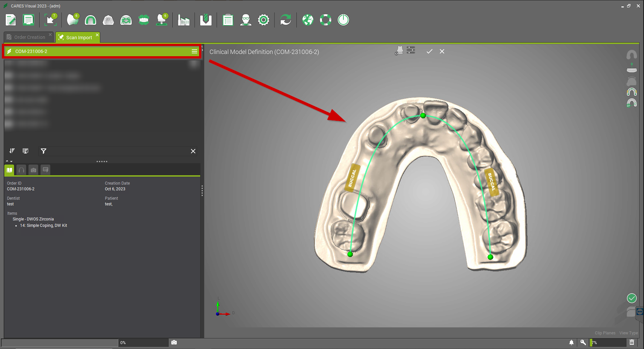Image resolution: width=644 pixels, height=349 pixels.
Task: Open the settings gear icon
Action: coord(264,20)
